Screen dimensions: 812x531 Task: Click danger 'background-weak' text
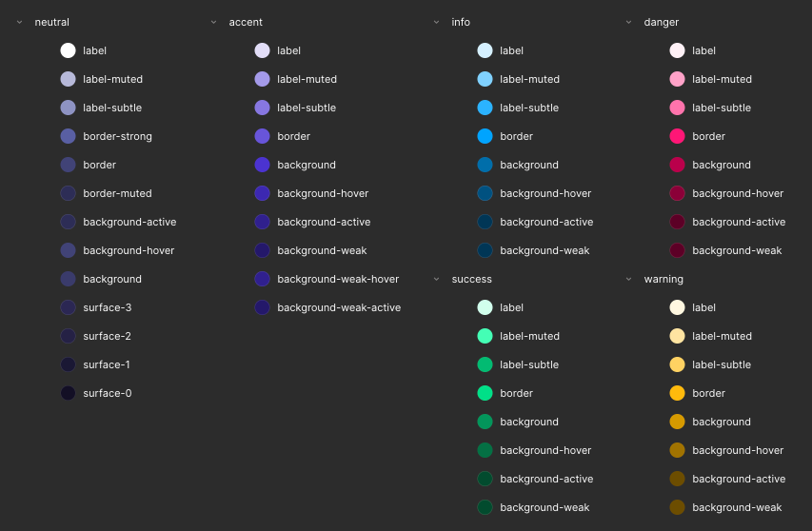tap(737, 250)
